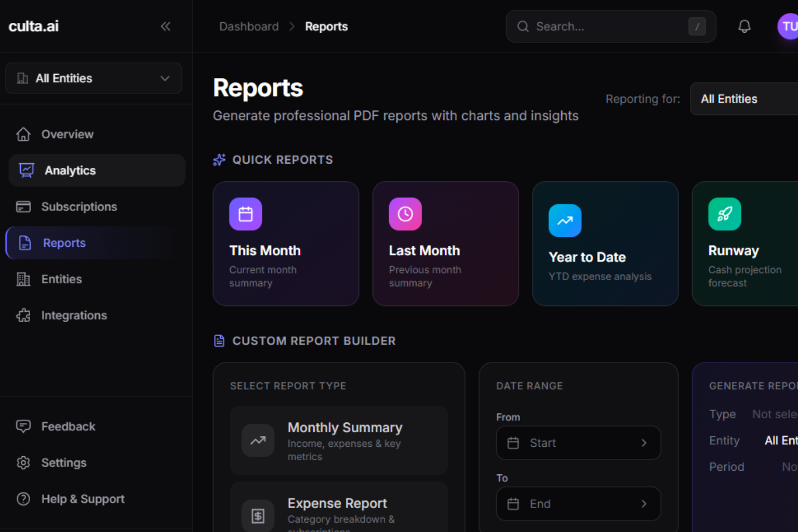798x532 pixels.
Task: Open the To end date picker
Action: pos(578,504)
